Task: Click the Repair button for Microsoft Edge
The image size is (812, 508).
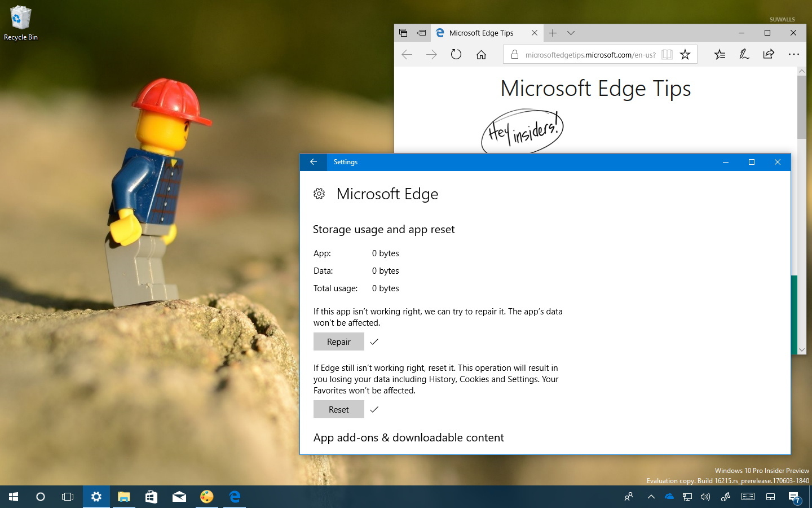Action: click(x=338, y=341)
